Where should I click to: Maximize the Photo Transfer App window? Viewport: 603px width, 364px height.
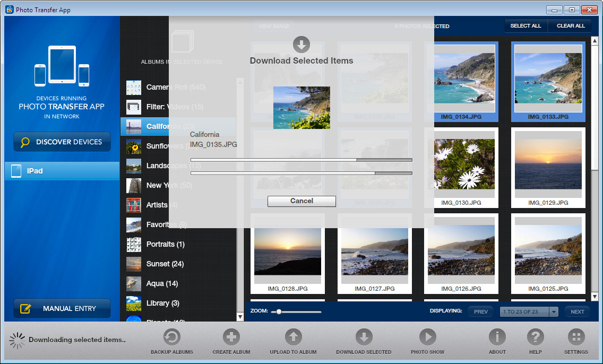pos(572,10)
